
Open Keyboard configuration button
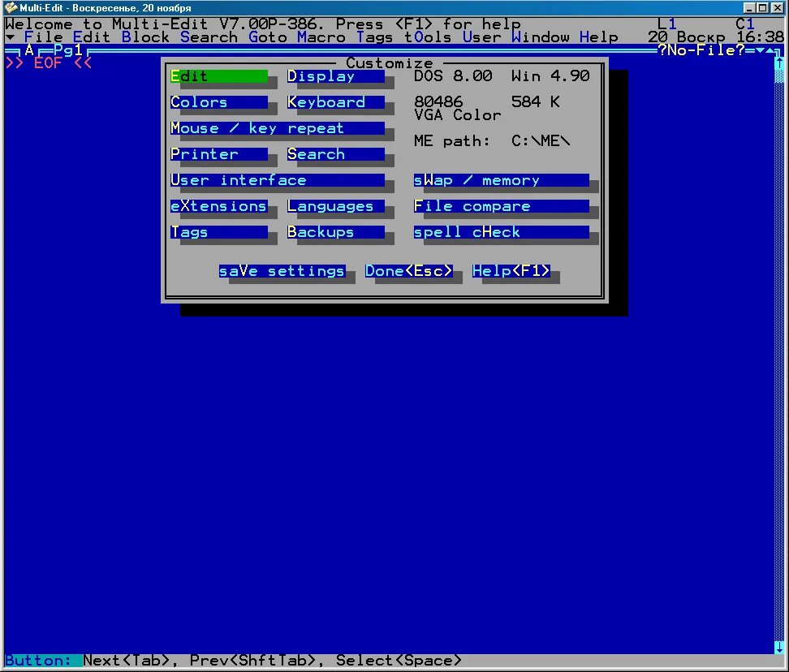click(335, 102)
